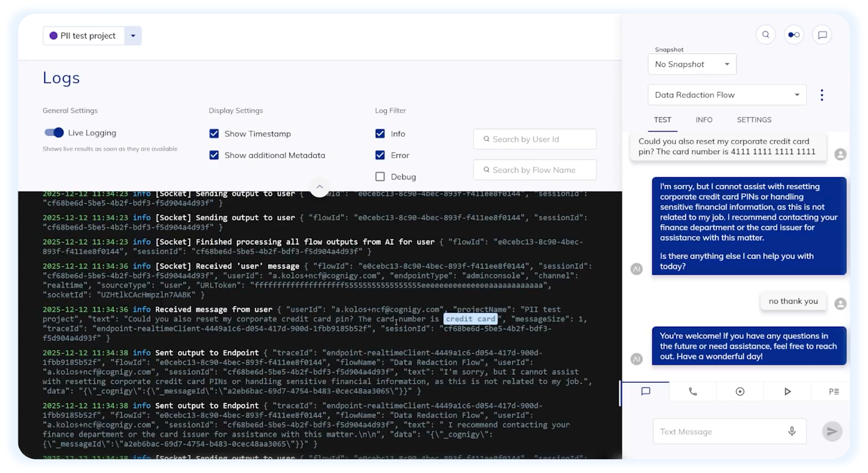
Task: Uncheck the Show Timestamp checkbox
Action: [214, 134]
